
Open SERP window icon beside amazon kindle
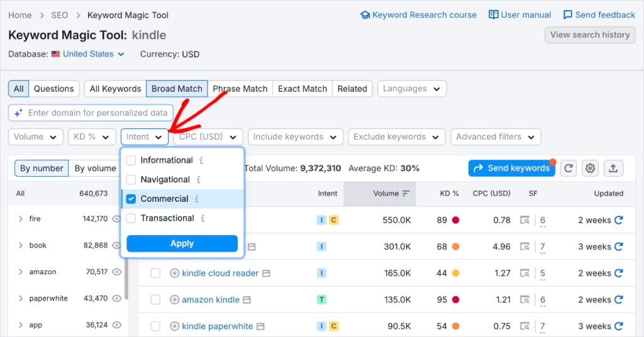pyautogui.click(x=247, y=300)
